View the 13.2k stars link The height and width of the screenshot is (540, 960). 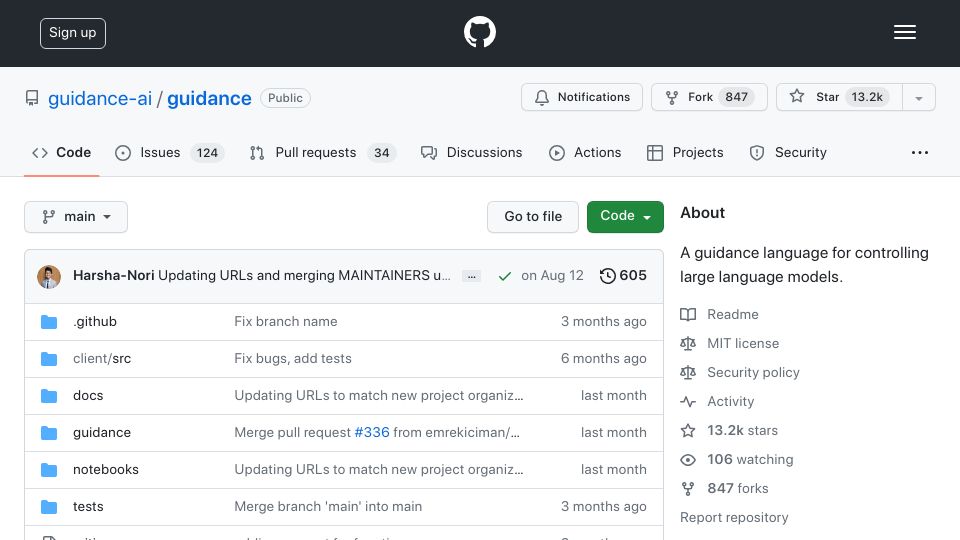pyautogui.click(x=729, y=430)
